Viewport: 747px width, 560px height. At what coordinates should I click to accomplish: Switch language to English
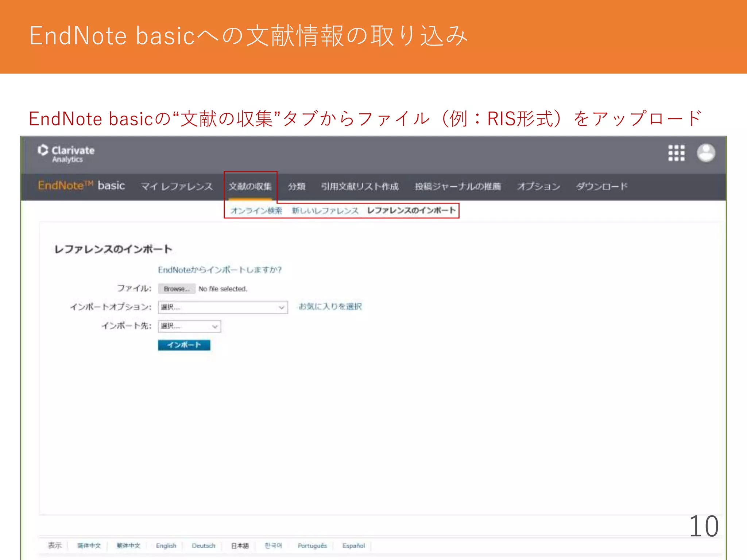pos(166,546)
